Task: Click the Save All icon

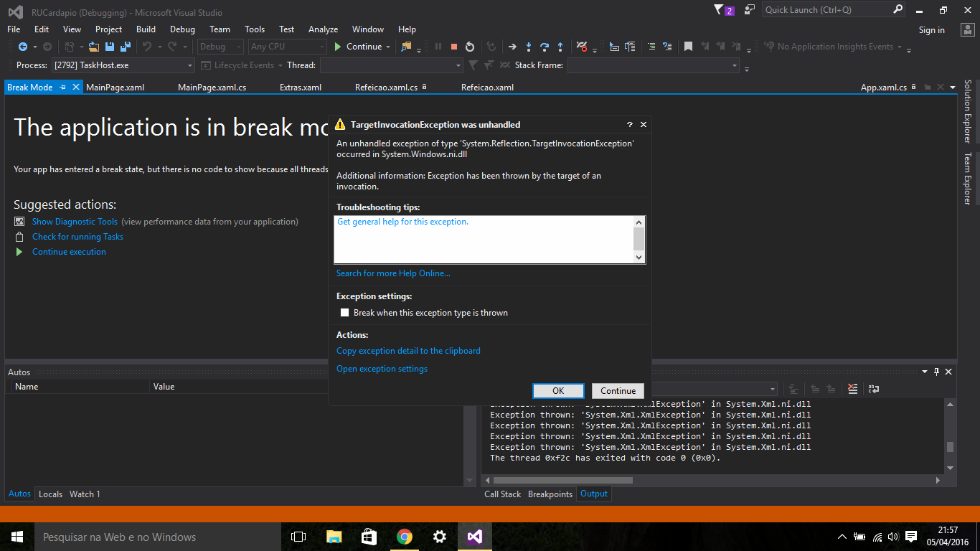Action: (126, 47)
